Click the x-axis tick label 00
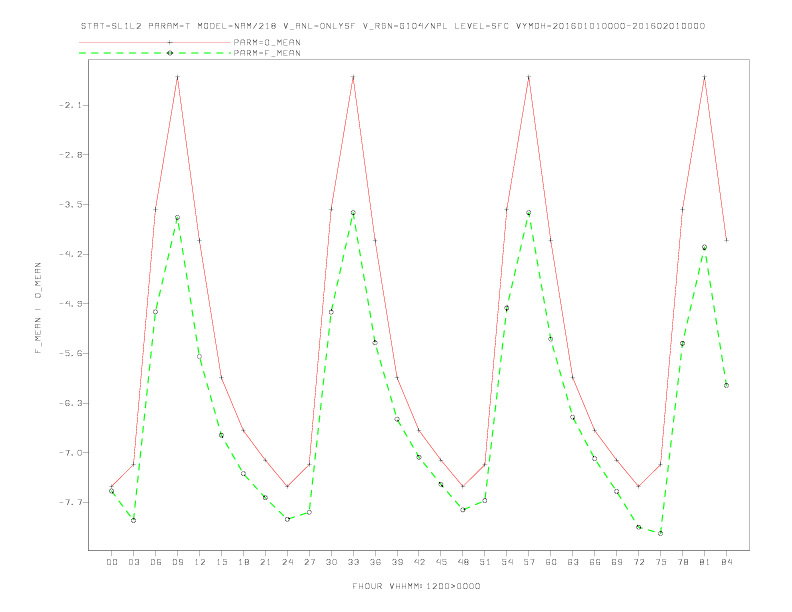 point(112,562)
